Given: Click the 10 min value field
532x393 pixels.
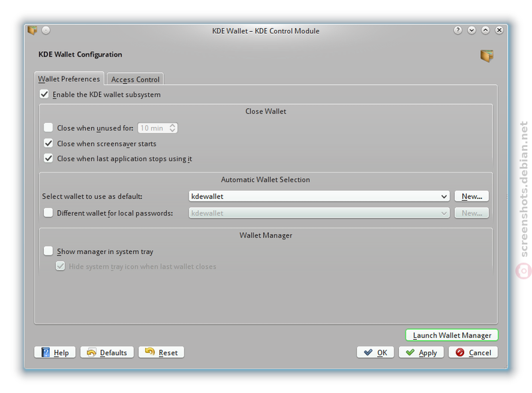Looking at the screenshot, I should [153, 128].
